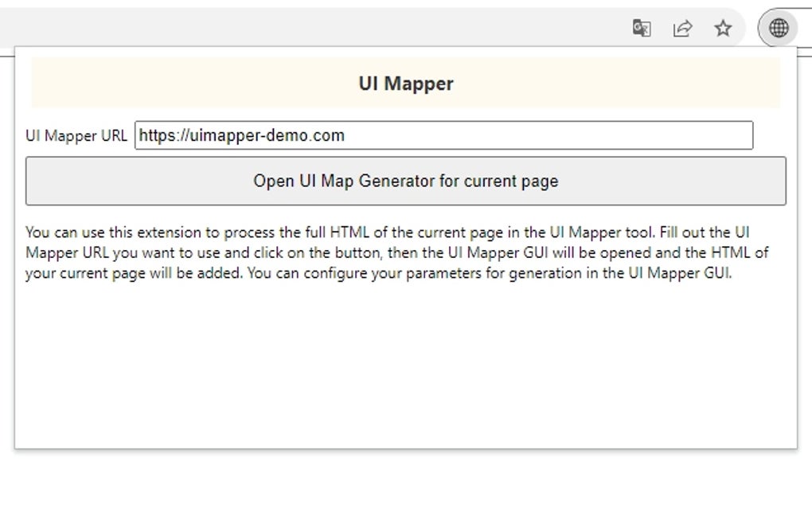Click the UI Mapper URL label

77,135
